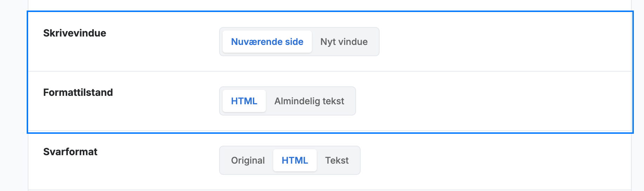644x191 pixels.
Task: Enable plain text compose mode, Almindelig tekst
Action: click(309, 101)
